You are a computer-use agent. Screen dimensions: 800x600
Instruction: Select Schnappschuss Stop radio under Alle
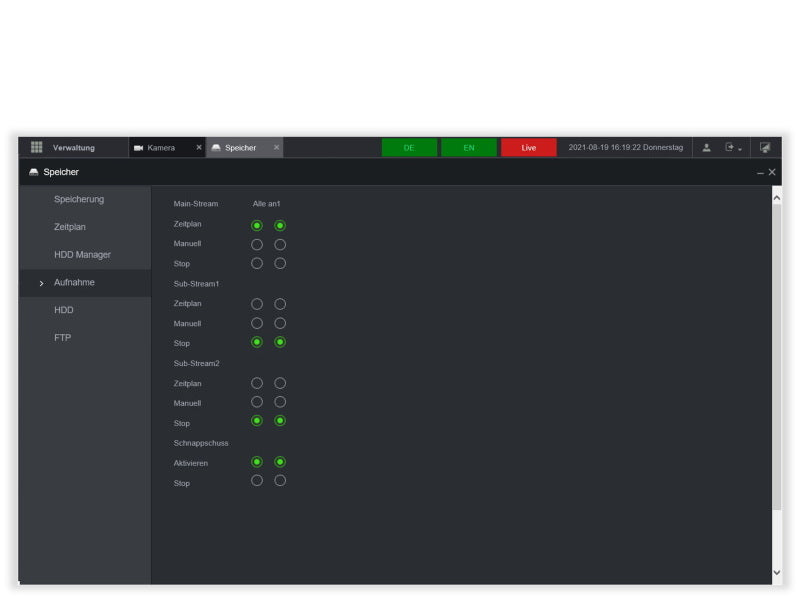pos(257,481)
